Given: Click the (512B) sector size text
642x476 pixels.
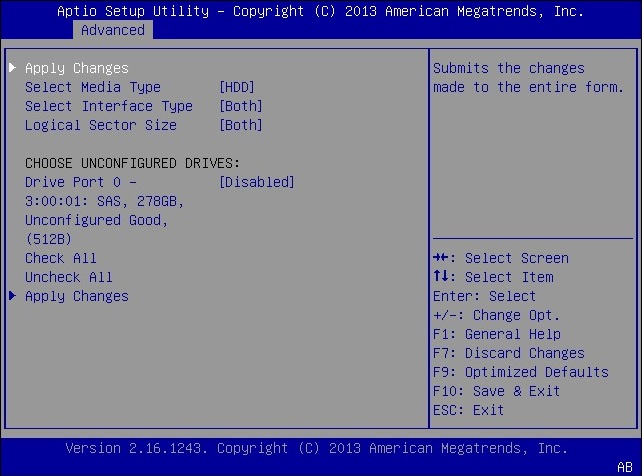Looking at the screenshot, I should coord(49,239).
